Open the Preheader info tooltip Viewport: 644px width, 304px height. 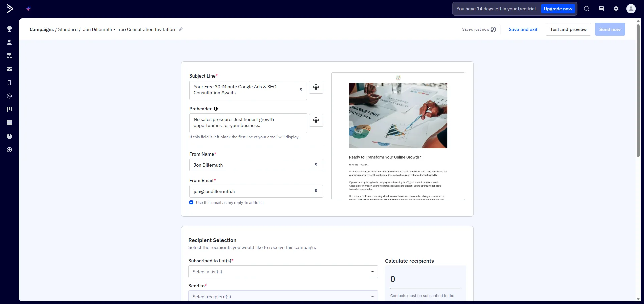(x=216, y=109)
